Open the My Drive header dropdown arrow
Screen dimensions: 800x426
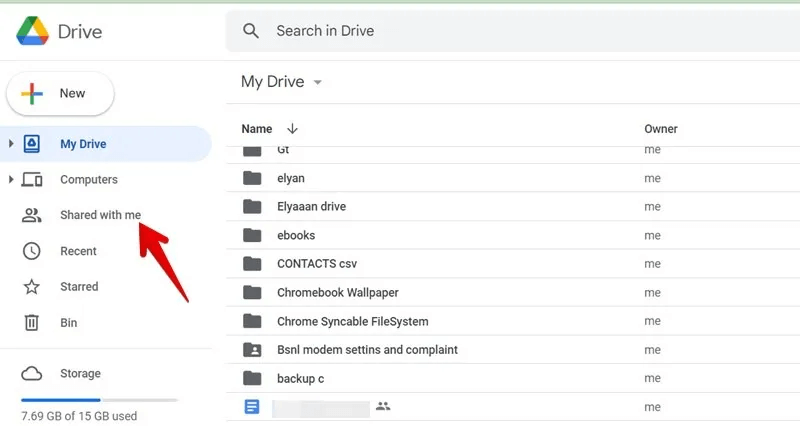[x=317, y=82]
